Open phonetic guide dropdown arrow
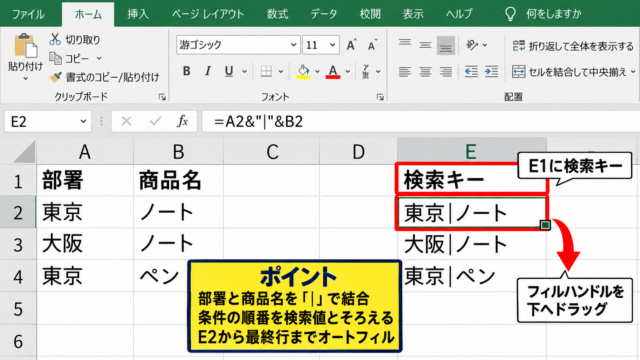The width and height of the screenshot is (640, 360). [378, 71]
